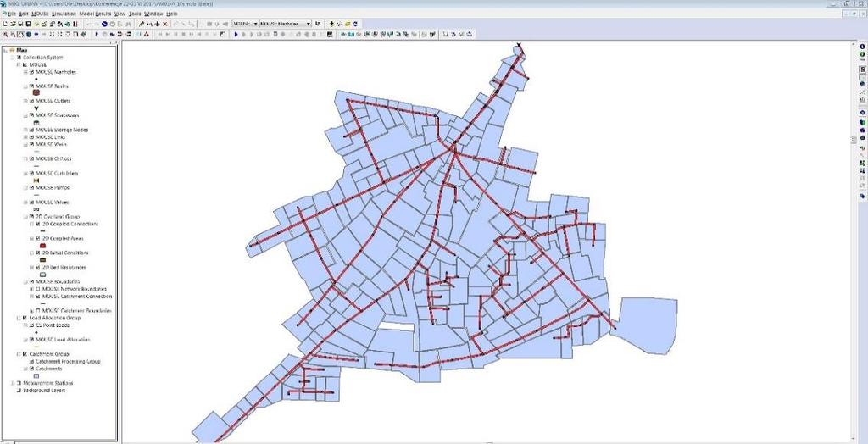Collapse the 2D Overland Group node
Image resolution: width=868 pixels, height=444 pixels.
click(25, 216)
